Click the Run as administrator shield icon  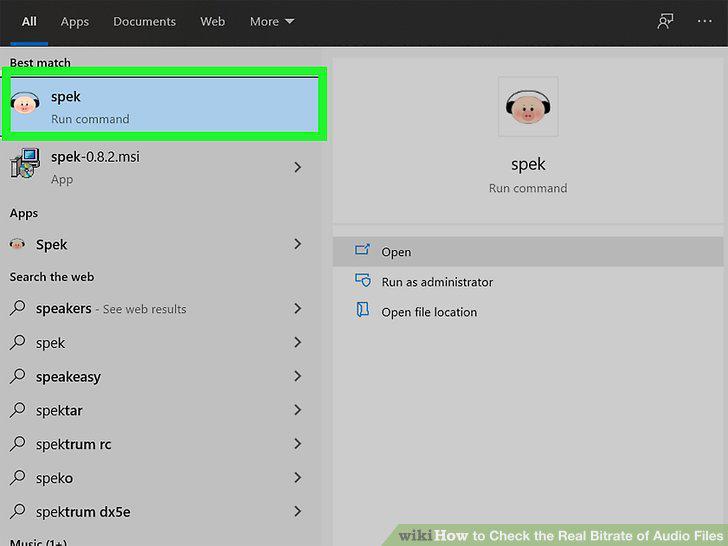pos(363,280)
